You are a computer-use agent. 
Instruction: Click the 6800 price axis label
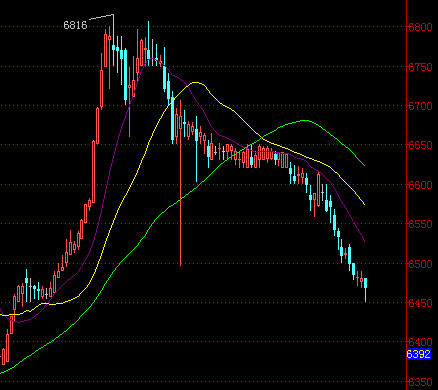click(x=421, y=27)
